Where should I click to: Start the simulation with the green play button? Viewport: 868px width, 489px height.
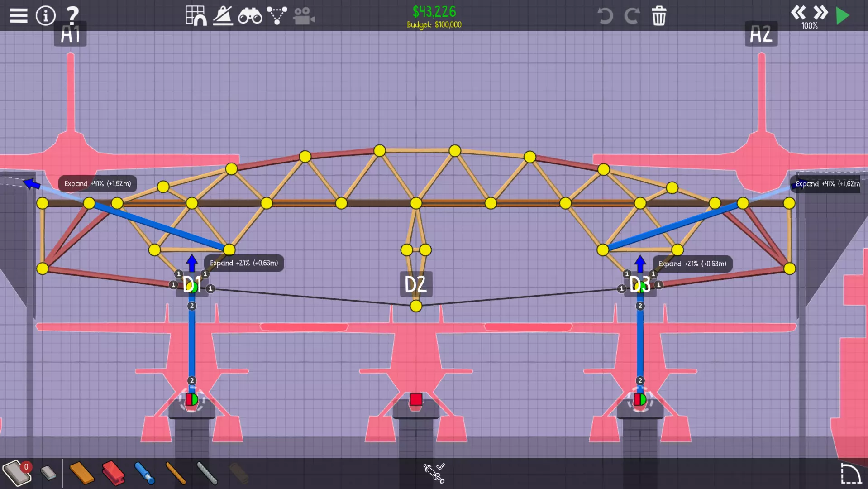pyautogui.click(x=843, y=16)
